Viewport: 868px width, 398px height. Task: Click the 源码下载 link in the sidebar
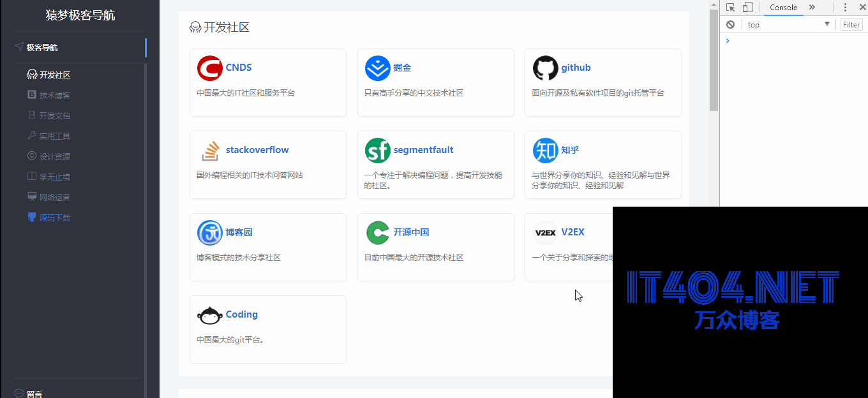[55, 217]
